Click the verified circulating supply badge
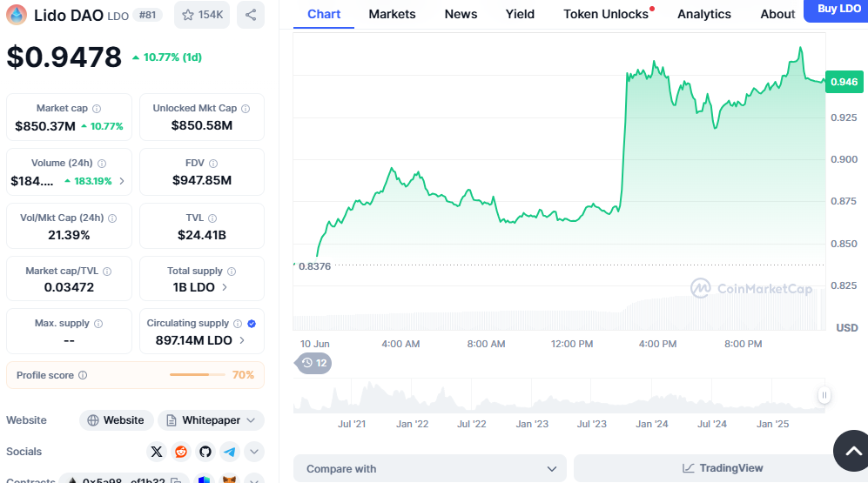Viewport: 868px width, 483px height. tap(252, 323)
